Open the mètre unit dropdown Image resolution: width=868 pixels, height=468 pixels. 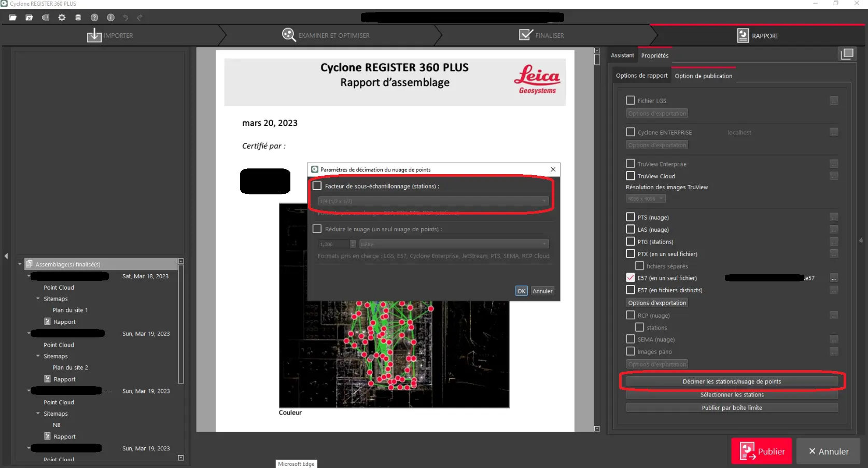454,244
